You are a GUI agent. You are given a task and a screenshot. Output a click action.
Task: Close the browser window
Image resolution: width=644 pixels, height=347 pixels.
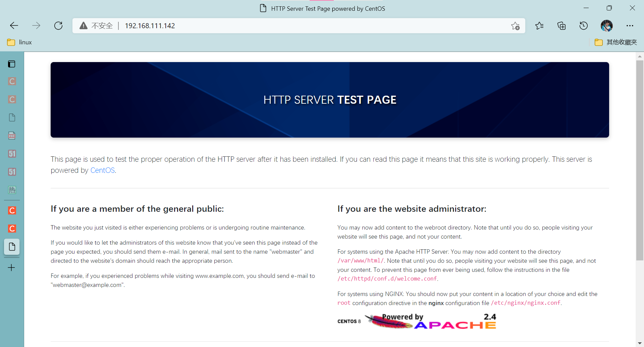tap(632, 8)
